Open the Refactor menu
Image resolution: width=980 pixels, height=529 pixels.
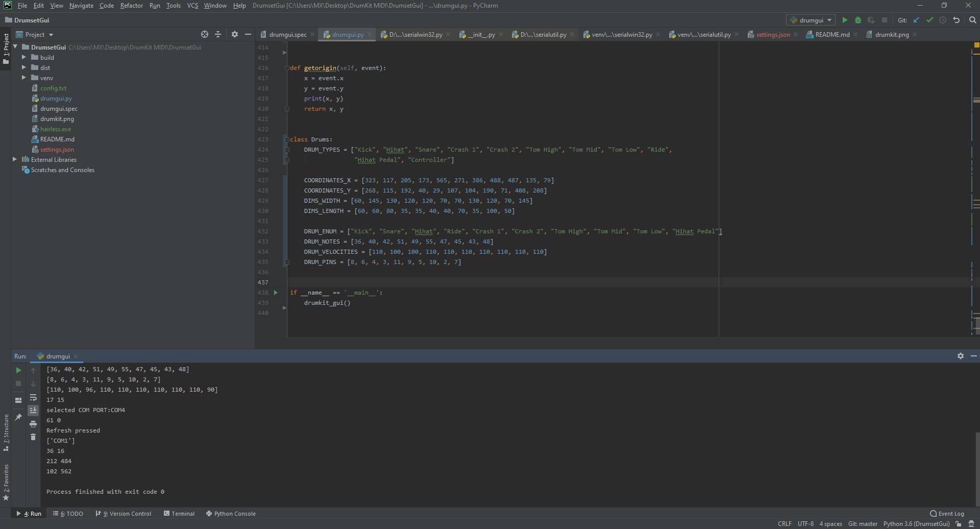131,6
